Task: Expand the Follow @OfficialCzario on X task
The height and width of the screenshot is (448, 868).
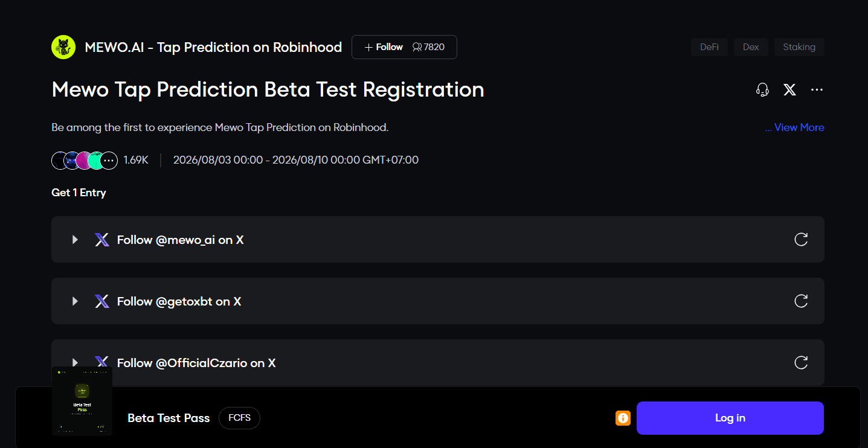Action: click(75, 363)
